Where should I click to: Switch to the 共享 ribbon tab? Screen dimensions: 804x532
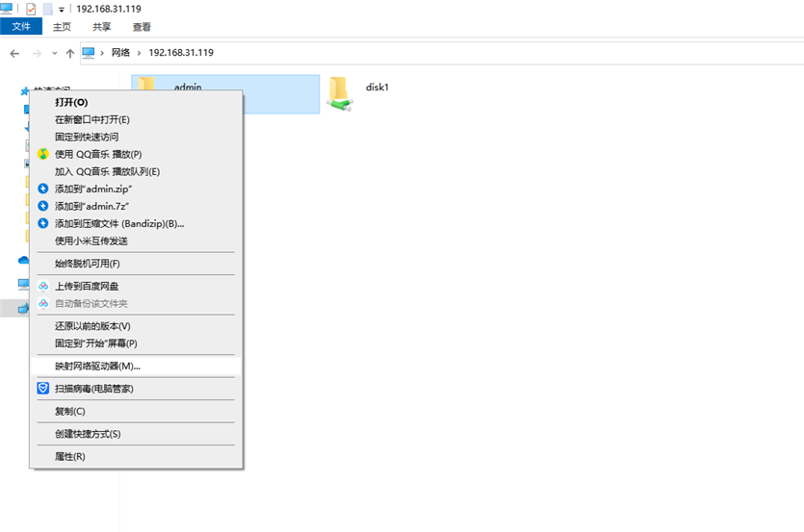coord(101,27)
